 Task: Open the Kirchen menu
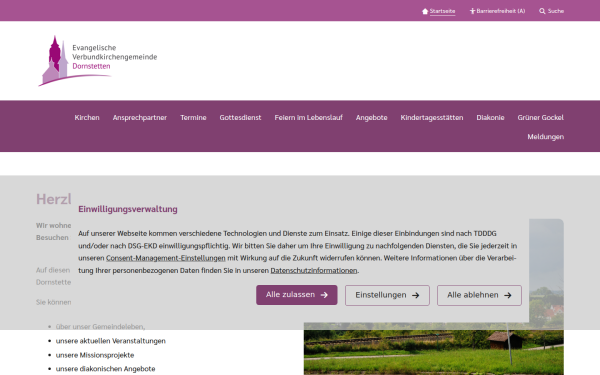[x=87, y=117]
